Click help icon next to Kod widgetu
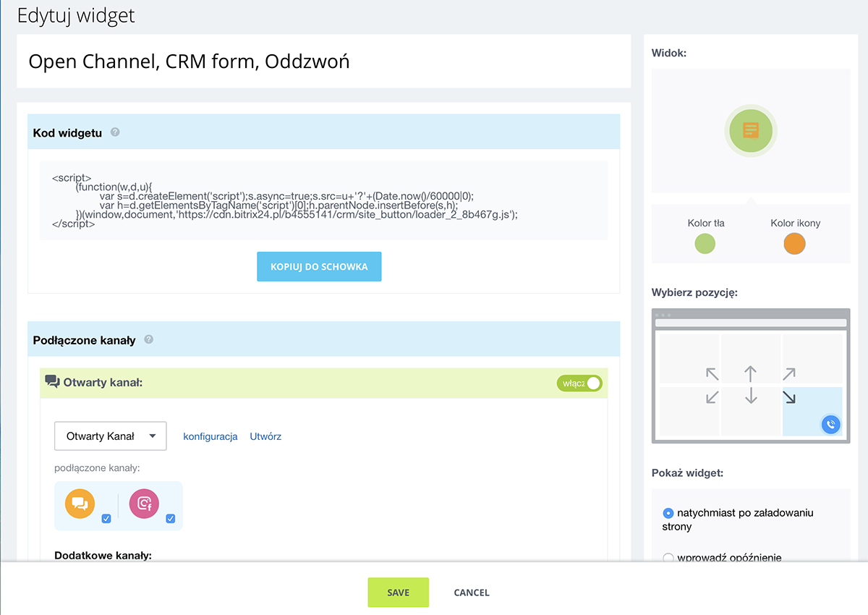This screenshot has height=615, width=868. coord(115,132)
